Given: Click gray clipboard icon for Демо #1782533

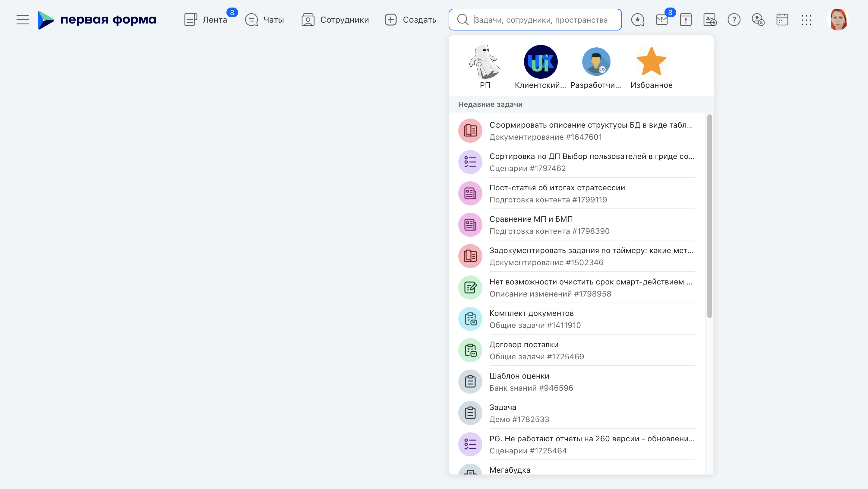Looking at the screenshot, I should (x=470, y=413).
